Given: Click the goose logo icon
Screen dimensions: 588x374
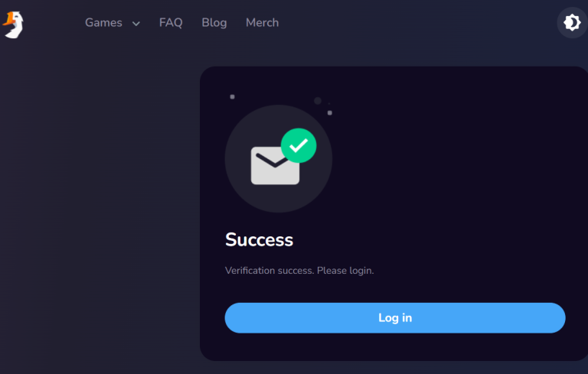Looking at the screenshot, I should point(14,24).
